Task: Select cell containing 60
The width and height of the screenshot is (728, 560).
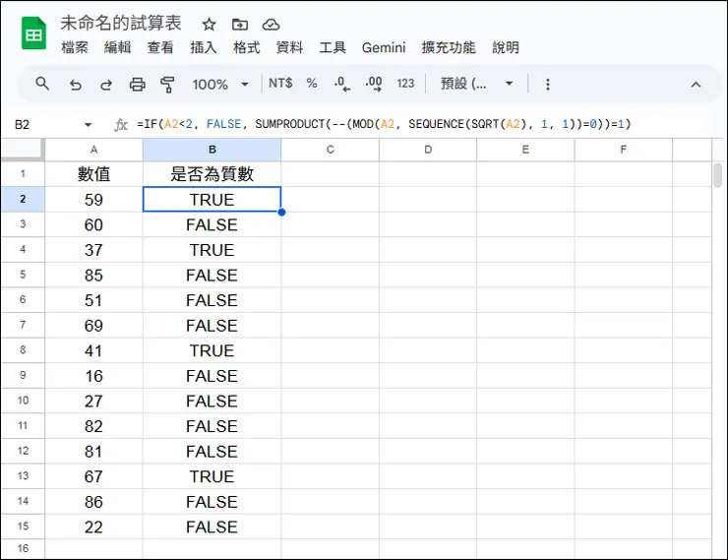Action: pos(93,224)
